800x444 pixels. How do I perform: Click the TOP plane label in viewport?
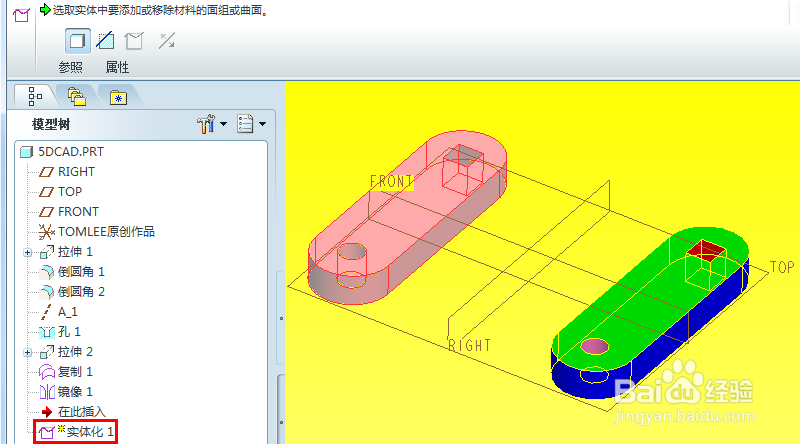pos(782,267)
